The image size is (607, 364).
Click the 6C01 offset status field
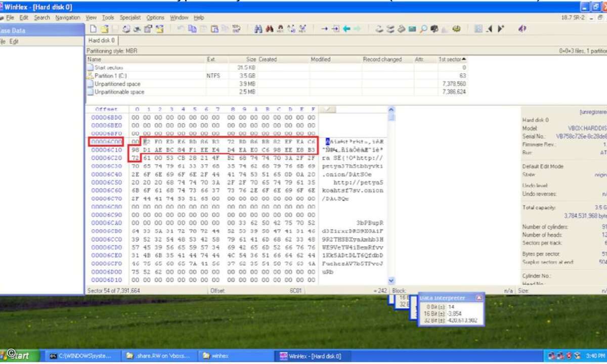coord(295,291)
